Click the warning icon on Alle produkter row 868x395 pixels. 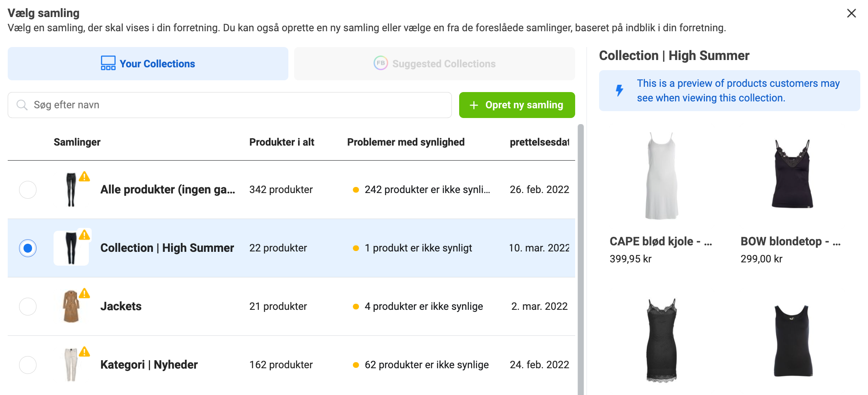pos(84,176)
